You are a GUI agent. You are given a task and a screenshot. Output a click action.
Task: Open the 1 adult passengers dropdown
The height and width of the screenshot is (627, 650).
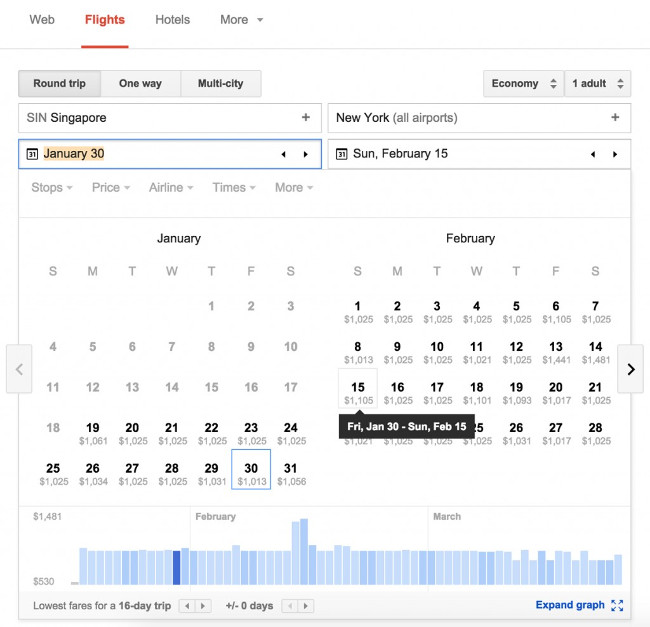coord(598,84)
